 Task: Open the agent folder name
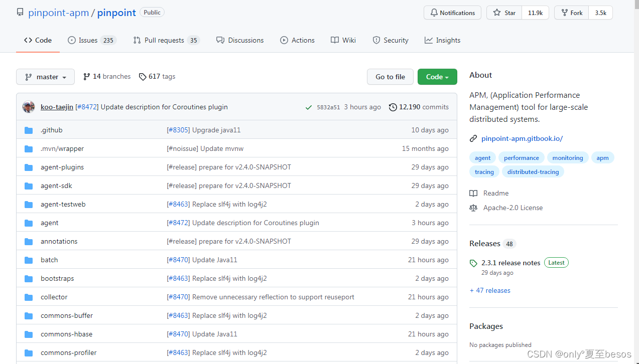click(50, 223)
